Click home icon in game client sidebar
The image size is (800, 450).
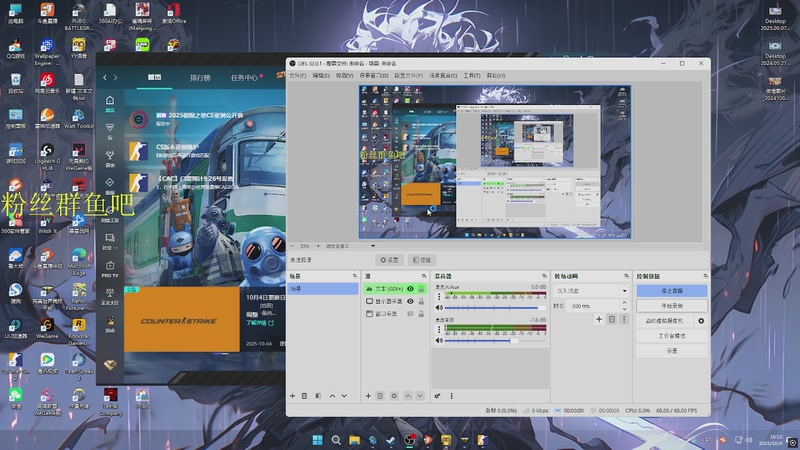click(x=110, y=100)
